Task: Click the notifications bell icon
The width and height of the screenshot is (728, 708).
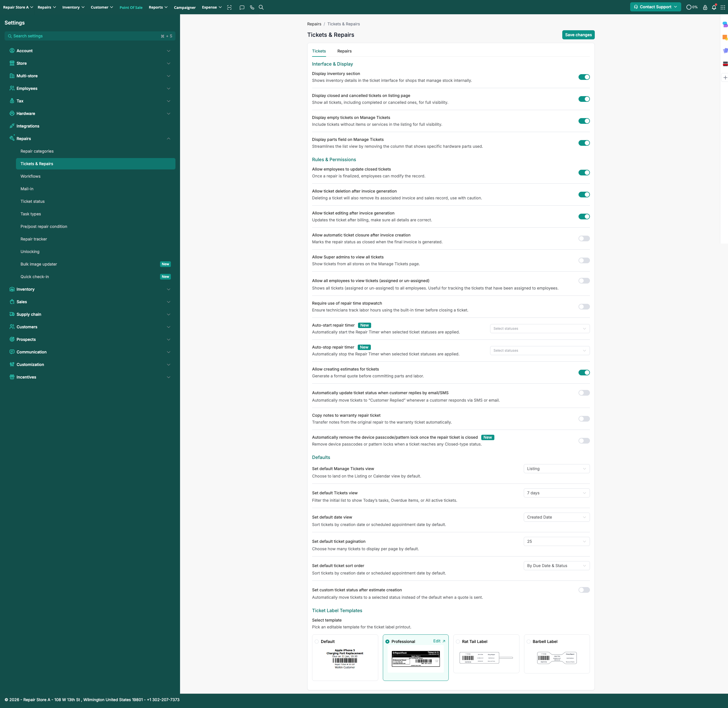Action: pyautogui.click(x=713, y=7)
